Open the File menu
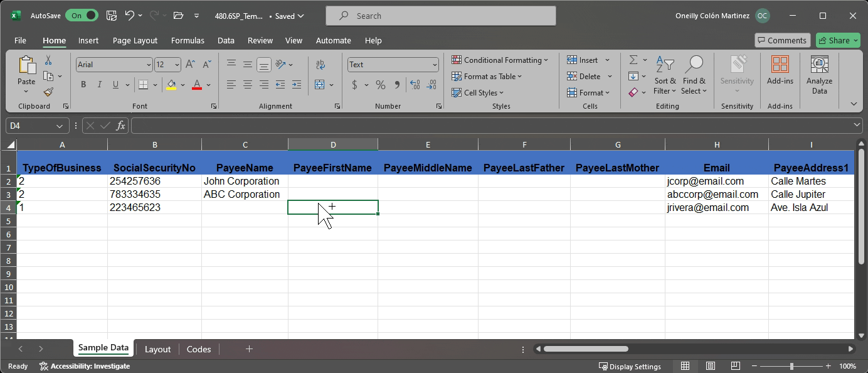The width and height of the screenshot is (868, 373). coord(20,40)
